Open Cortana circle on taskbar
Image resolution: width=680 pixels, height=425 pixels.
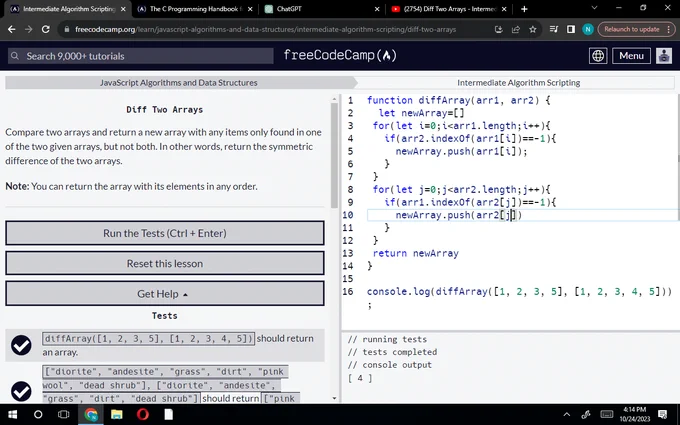[x=38, y=415]
